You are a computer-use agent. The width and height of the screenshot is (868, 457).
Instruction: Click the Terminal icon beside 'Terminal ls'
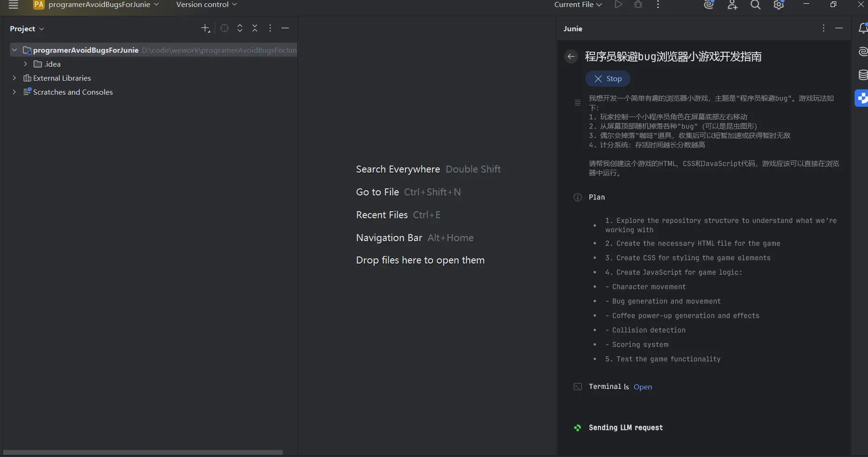coord(578,387)
